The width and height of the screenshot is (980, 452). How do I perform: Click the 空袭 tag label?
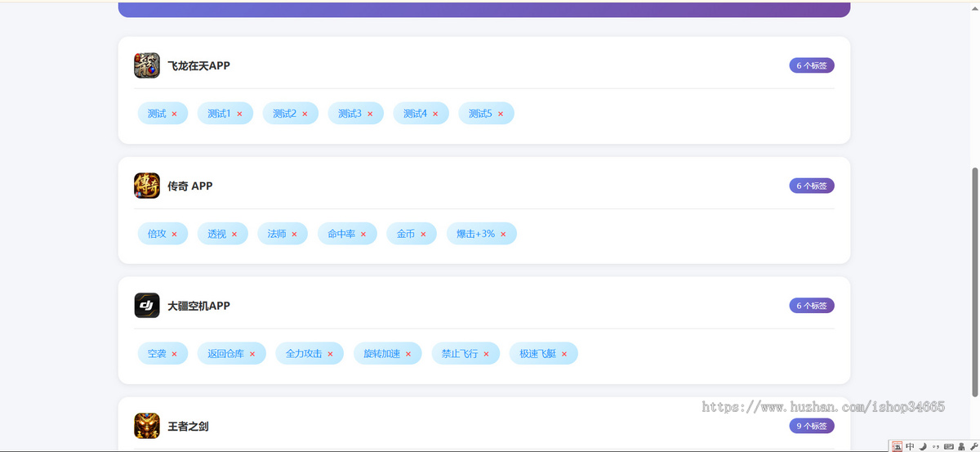(x=157, y=354)
